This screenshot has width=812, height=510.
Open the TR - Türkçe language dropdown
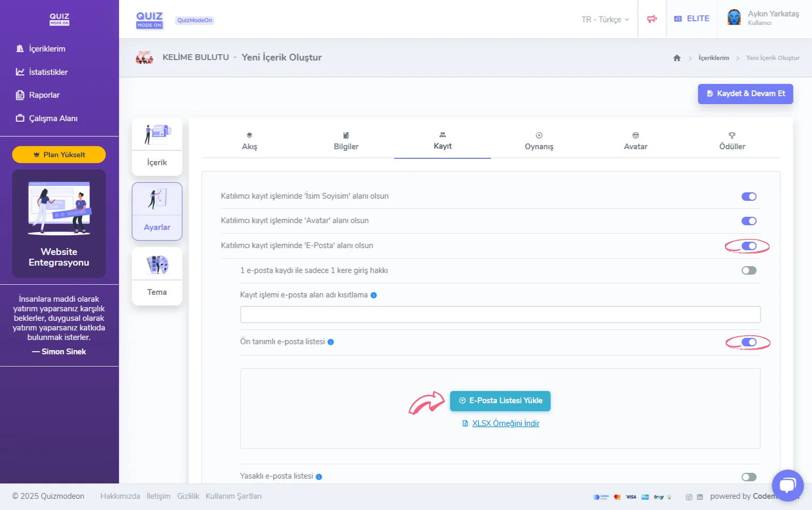[x=605, y=20]
